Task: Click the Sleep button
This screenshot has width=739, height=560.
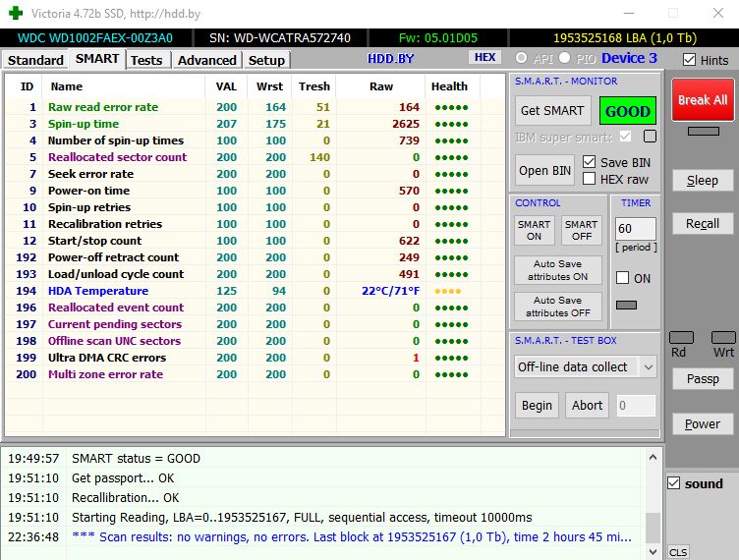Action: tap(703, 181)
